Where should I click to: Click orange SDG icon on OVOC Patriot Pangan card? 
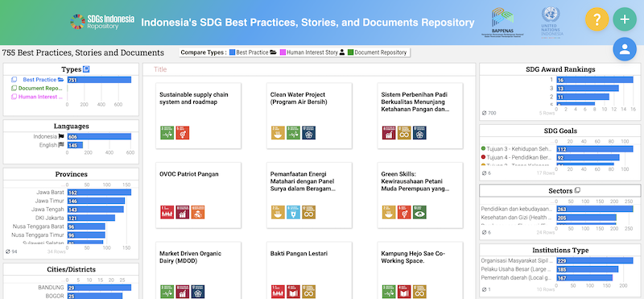[x=197, y=212]
